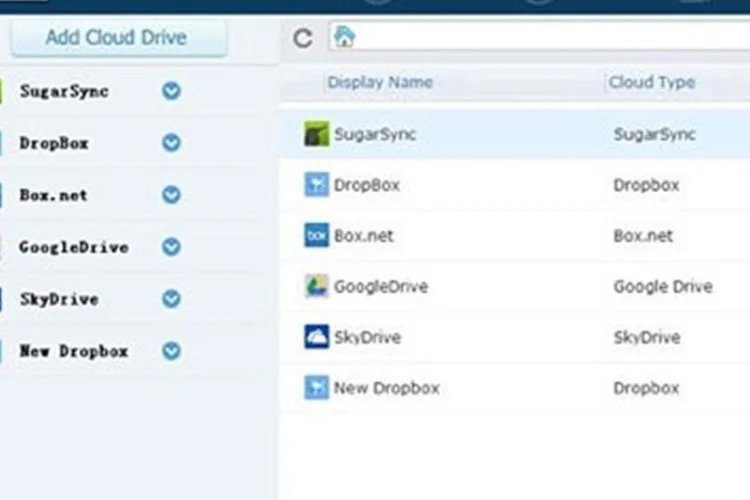
Task: Click the SkyDrive cloud icon
Action: point(317,336)
